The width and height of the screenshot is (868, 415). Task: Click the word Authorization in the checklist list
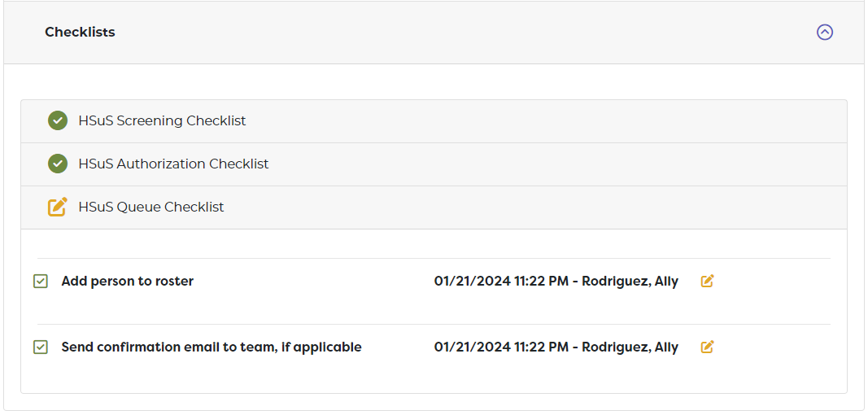pyautogui.click(x=161, y=164)
